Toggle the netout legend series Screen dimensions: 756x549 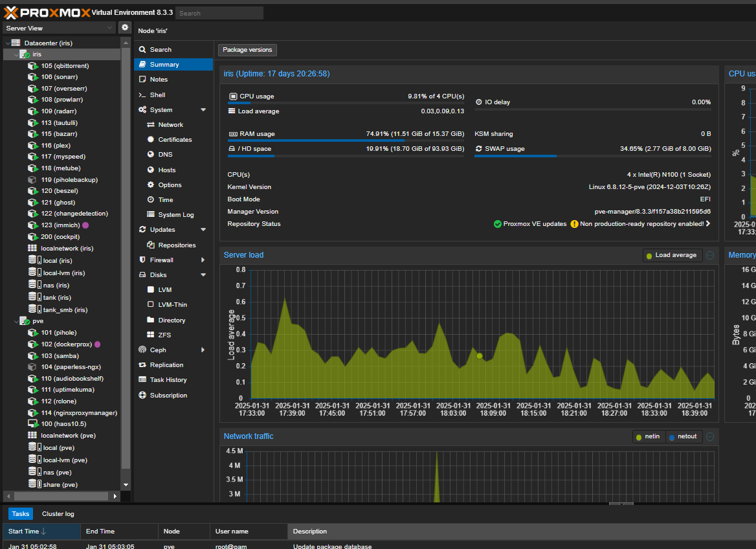coord(684,436)
